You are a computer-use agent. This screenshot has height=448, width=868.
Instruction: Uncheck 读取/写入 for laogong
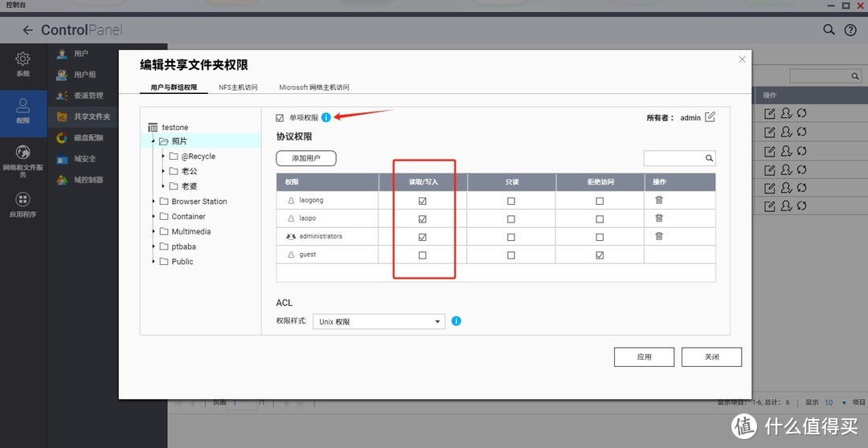(x=423, y=201)
